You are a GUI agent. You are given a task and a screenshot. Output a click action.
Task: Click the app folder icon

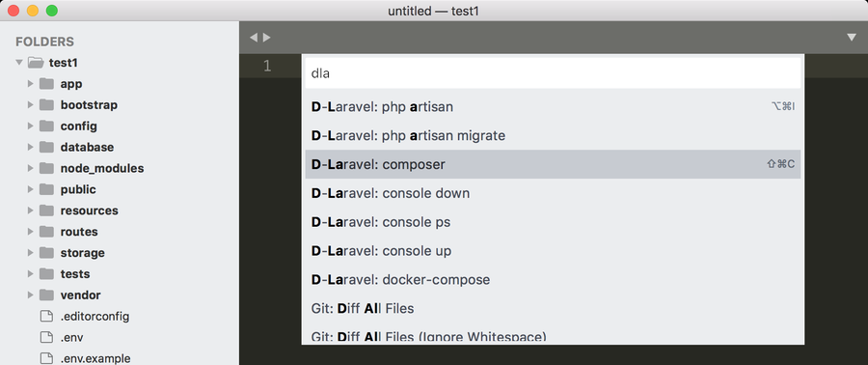click(46, 84)
